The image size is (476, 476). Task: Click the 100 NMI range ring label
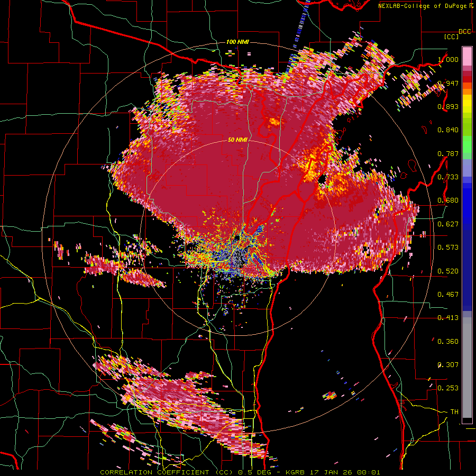(237, 42)
